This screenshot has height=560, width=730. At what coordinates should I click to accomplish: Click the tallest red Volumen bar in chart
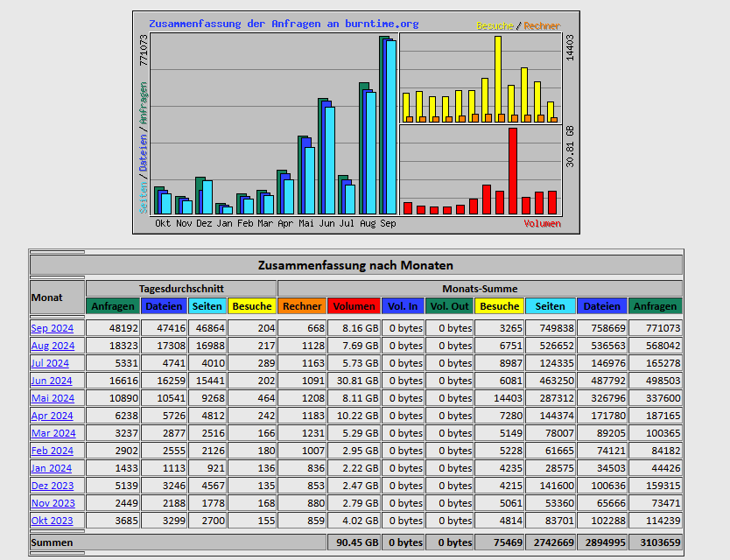(513, 171)
